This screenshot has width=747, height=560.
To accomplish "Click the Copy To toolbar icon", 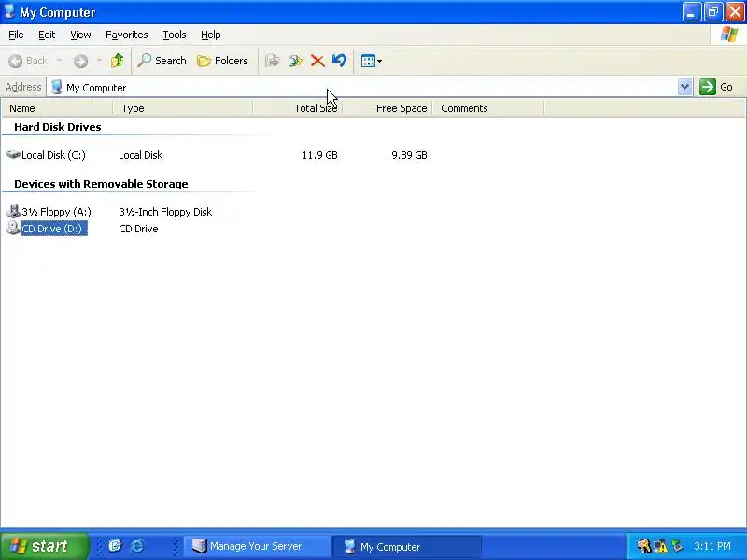I will [x=295, y=61].
